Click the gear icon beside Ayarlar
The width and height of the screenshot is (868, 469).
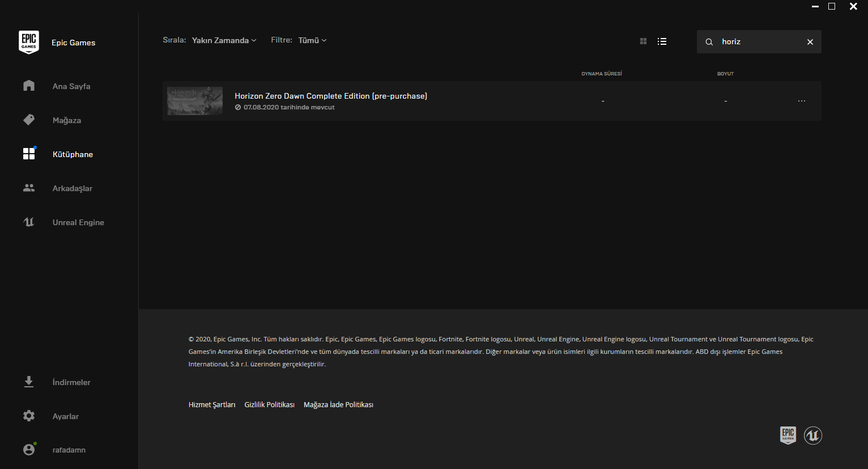pos(29,416)
